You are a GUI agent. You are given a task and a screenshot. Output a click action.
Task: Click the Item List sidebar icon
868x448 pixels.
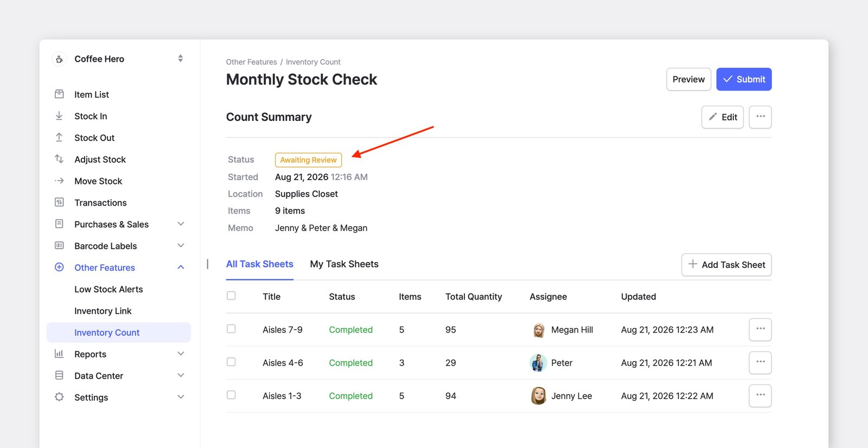(x=59, y=94)
